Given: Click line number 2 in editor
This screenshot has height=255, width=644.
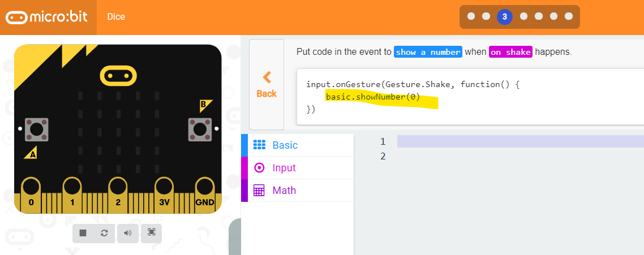Looking at the screenshot, I should click(x=383, y=156).
